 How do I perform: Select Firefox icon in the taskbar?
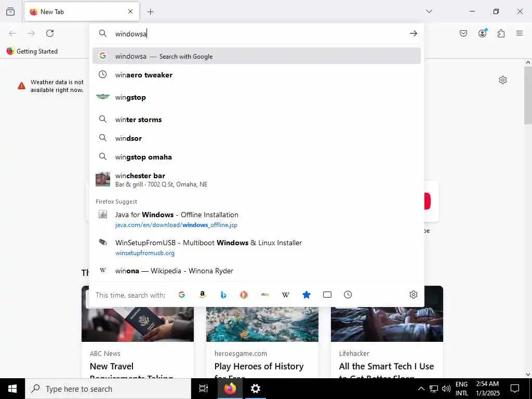[230, 389]
